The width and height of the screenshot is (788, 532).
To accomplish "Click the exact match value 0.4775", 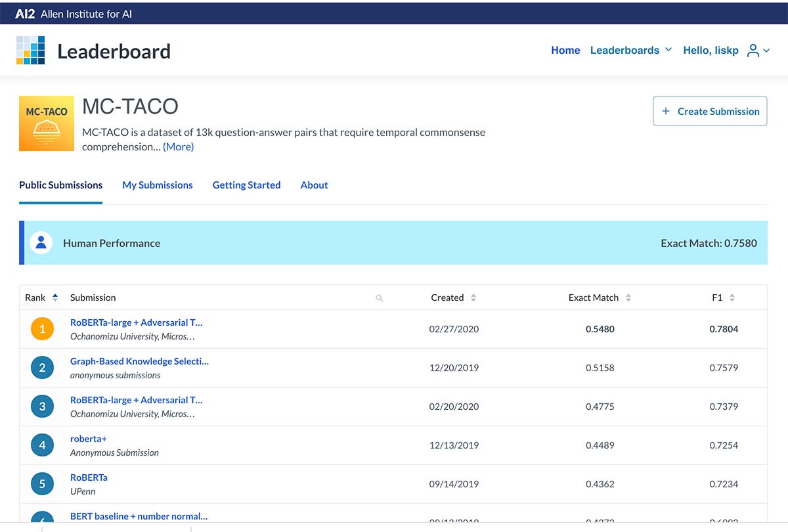I will (x=600, y=407).
